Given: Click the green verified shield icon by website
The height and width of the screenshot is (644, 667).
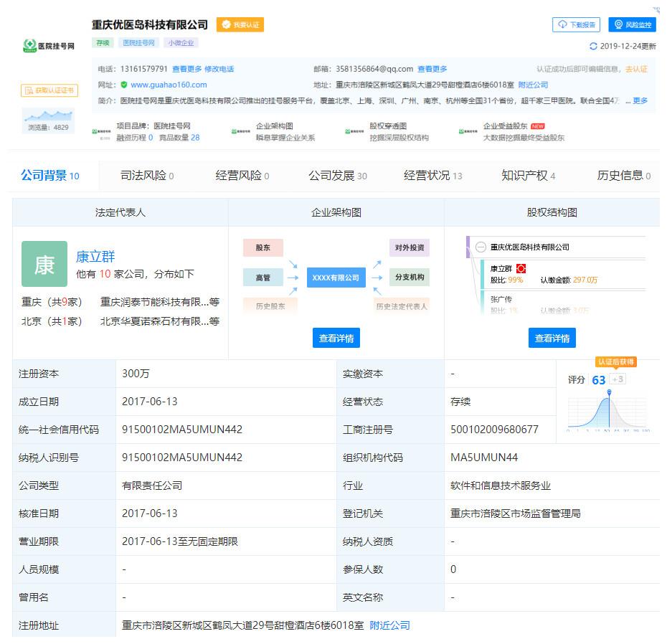Looking at the screenshot, I should [124, 85].
